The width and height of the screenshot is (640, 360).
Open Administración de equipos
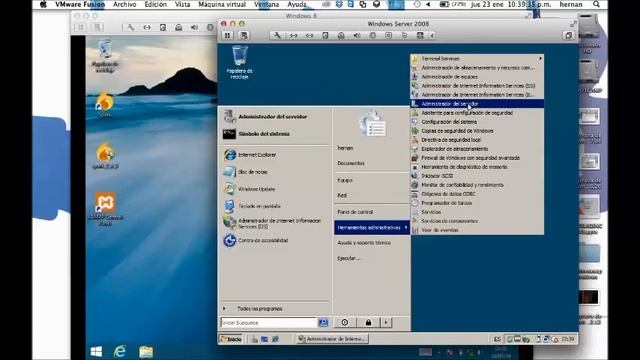(x=477, y=77)
